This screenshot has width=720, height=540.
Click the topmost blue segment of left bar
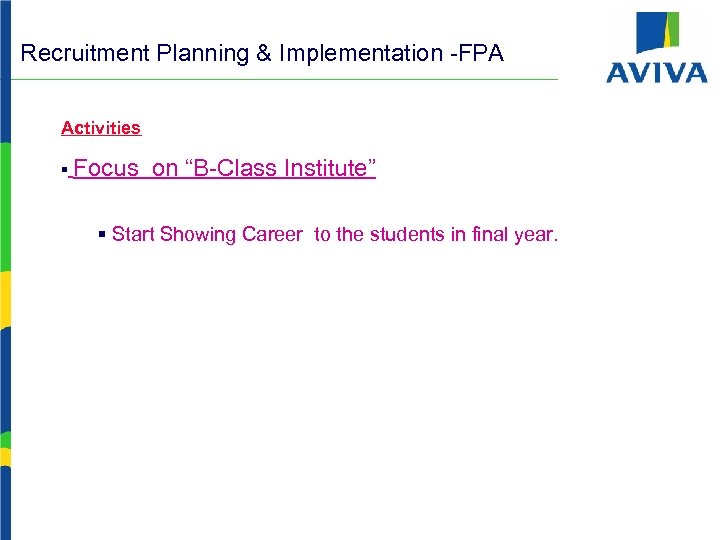coord(5,70)
